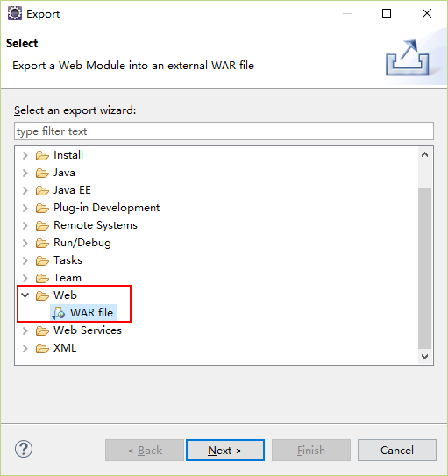Select the WAR file globe icon

[x=59, y=313]
